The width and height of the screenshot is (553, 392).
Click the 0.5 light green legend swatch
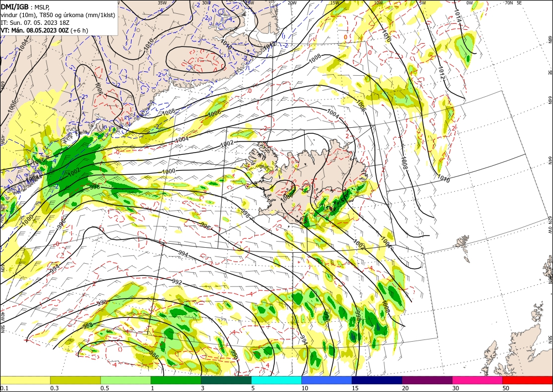click(x=126, y=380)
